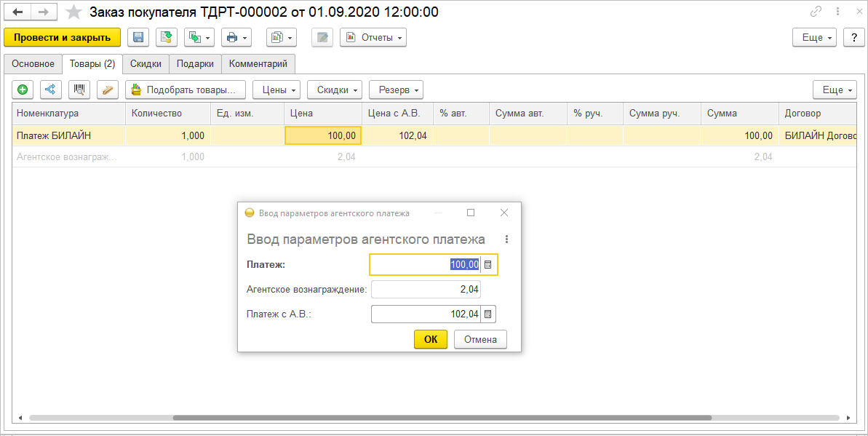Maximize the agent payment dialog

tap(471, 213)
